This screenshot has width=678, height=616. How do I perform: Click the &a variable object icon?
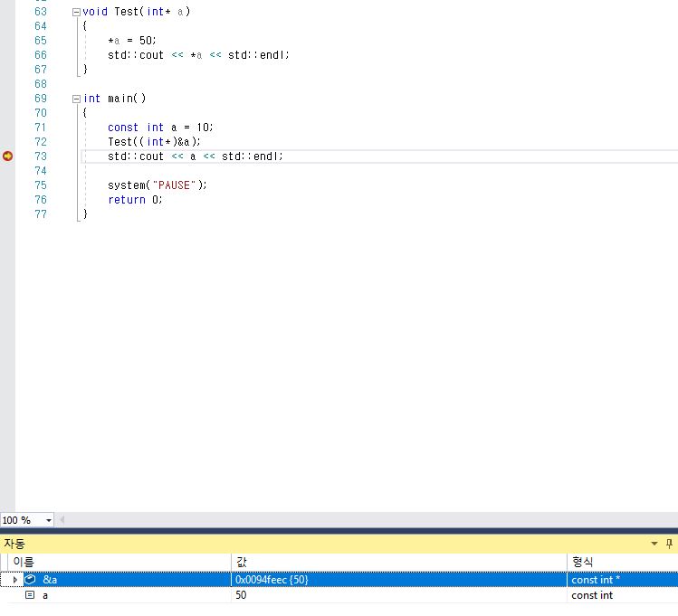(x=30, y=579)
